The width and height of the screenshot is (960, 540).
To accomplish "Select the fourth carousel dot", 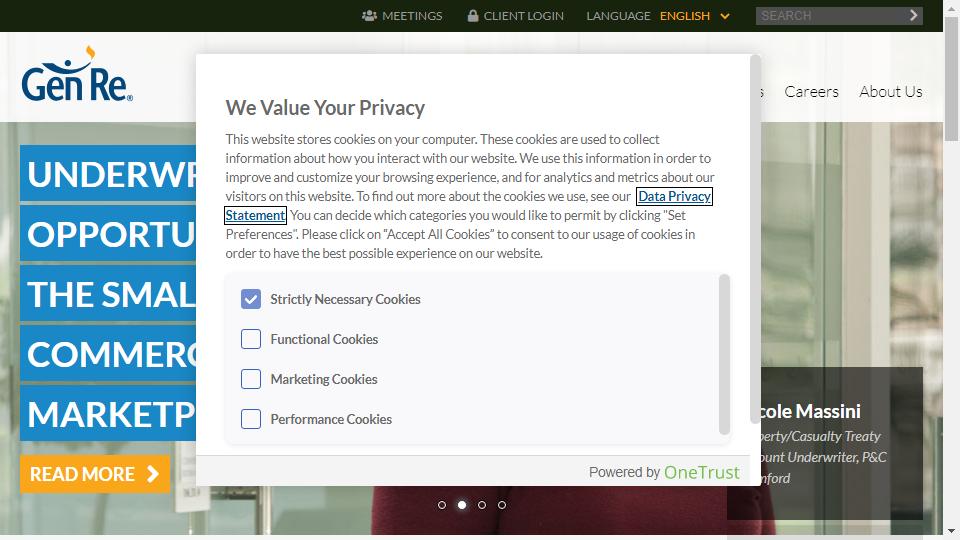I will click(x=502, y=505).
